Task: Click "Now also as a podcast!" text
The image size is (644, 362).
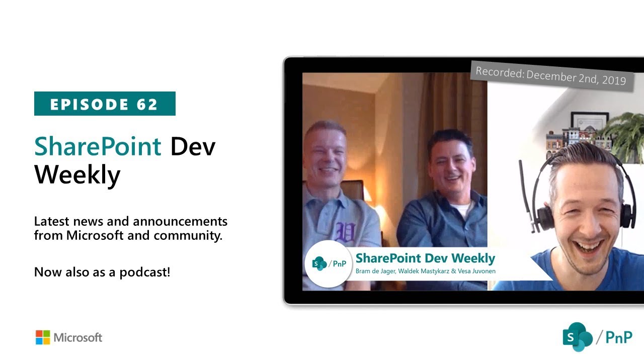Action: coord(102,273)
